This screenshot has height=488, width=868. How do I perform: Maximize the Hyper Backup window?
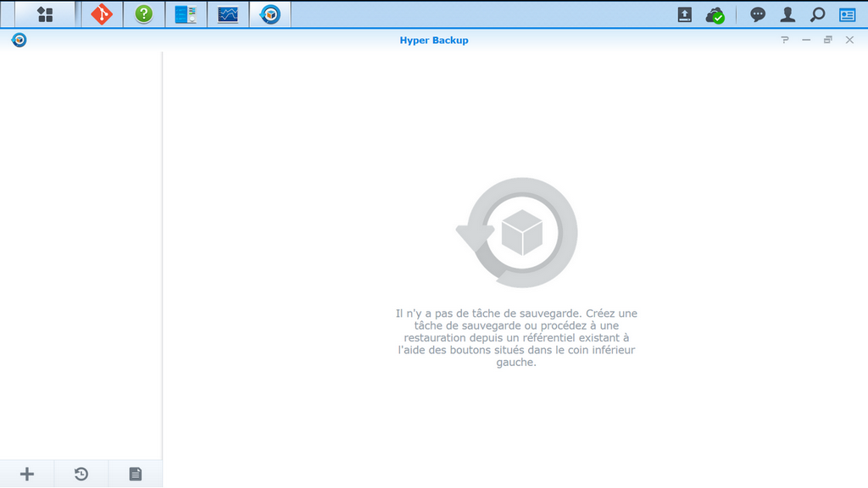click(x=828, y=40)
